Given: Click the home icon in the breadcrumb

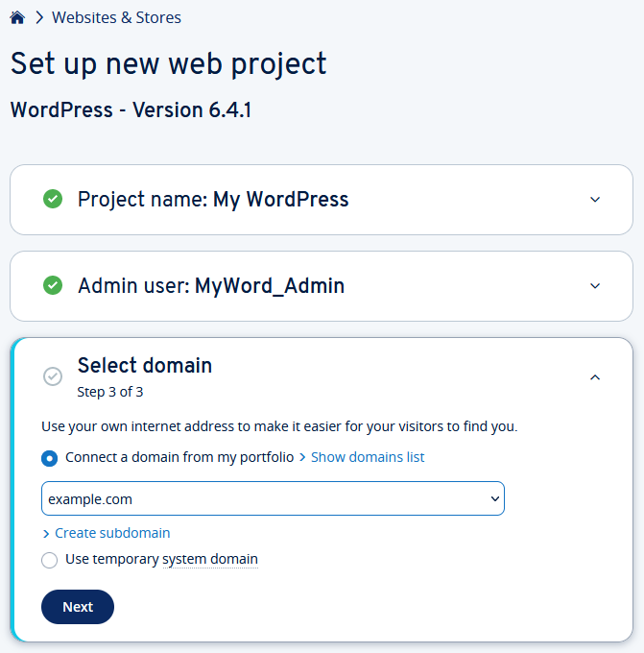Looking at the screenshot, I should [17, 17].
